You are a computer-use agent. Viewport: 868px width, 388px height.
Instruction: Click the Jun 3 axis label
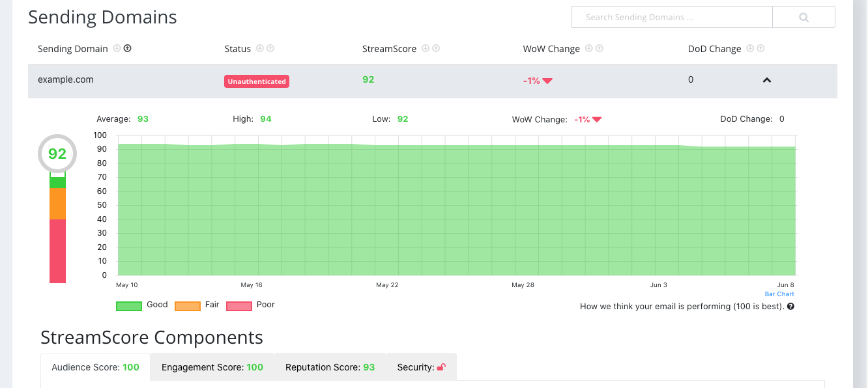click(x=659, y=285)
